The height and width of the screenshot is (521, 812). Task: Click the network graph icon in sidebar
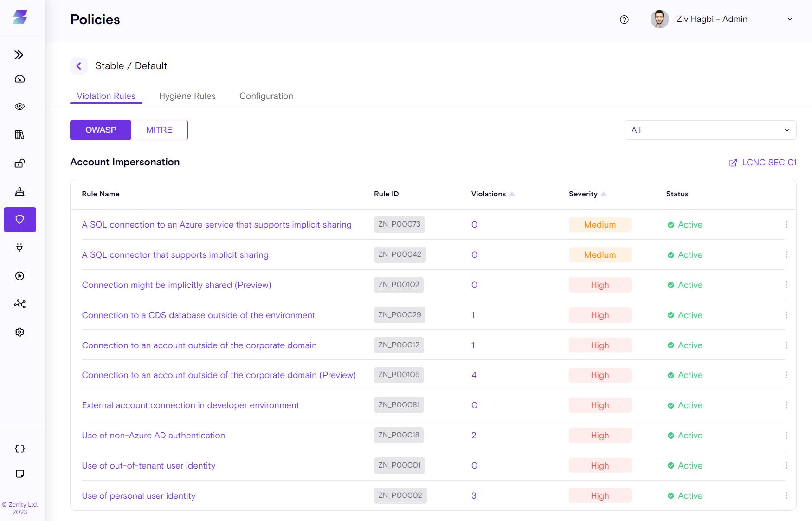[x=19, y=304]
